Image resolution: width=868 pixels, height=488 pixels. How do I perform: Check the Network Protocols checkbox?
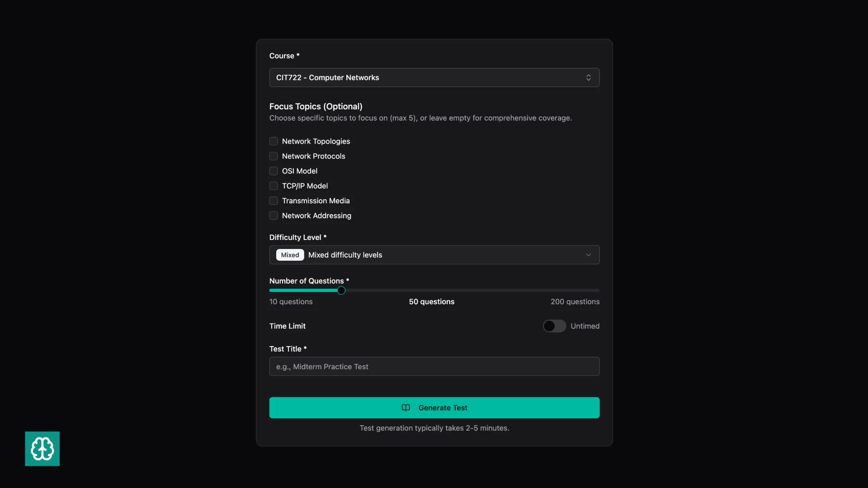pyautogui.click(x=274, y=156)
